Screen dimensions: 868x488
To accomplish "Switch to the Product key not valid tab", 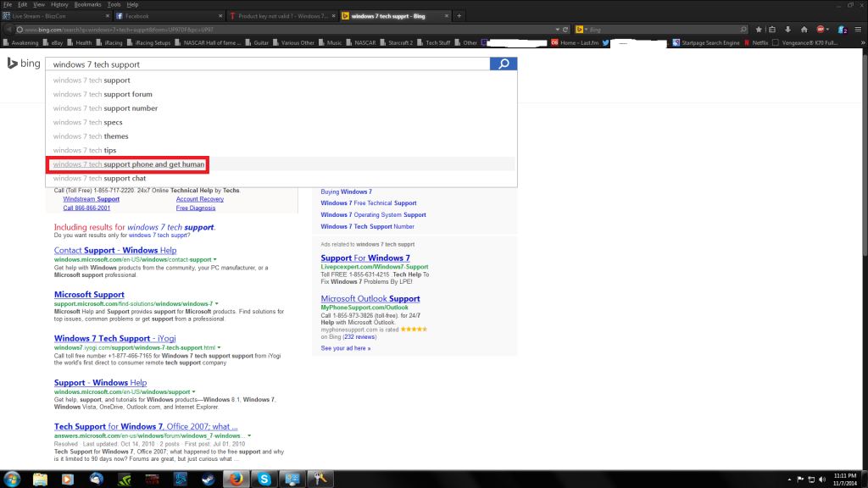I will click(281, 16).
